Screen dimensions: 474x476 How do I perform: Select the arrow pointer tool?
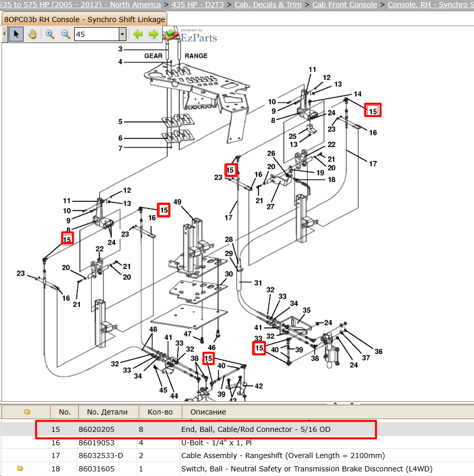16,34
